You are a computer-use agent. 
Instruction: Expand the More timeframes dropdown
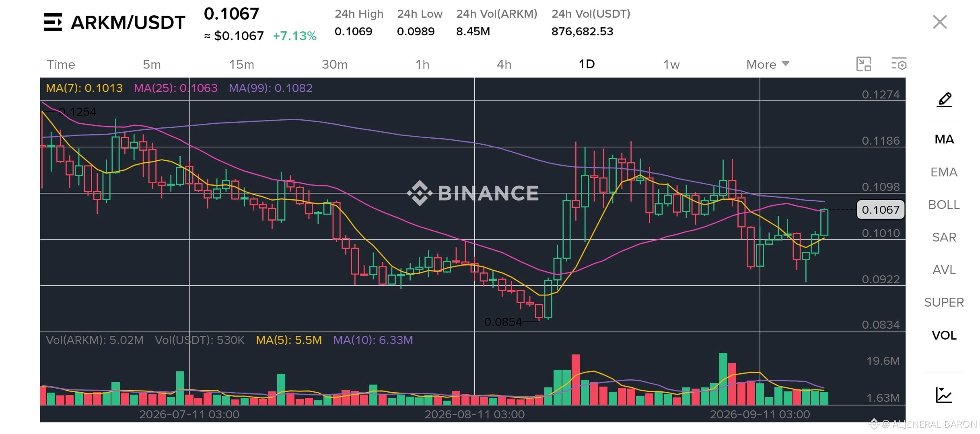click(x=768, y=64)
